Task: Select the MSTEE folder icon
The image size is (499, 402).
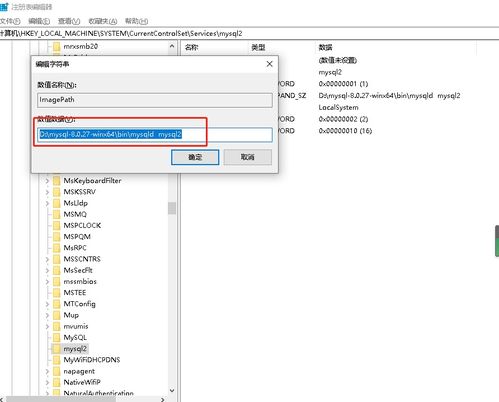Action: 57,293
